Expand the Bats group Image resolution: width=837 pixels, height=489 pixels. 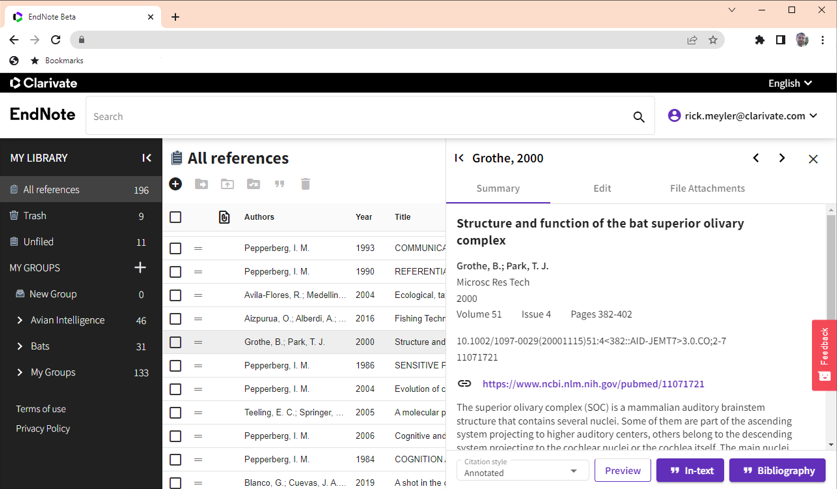coord(20,346)
